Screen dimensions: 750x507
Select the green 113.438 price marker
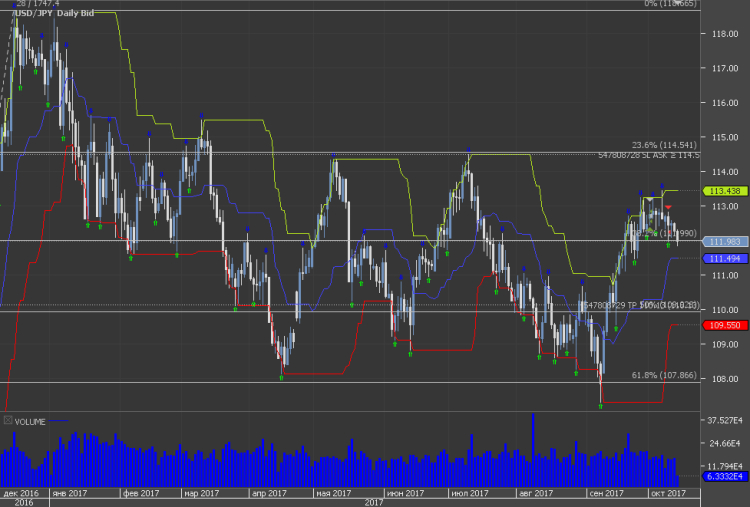[725, 191]
